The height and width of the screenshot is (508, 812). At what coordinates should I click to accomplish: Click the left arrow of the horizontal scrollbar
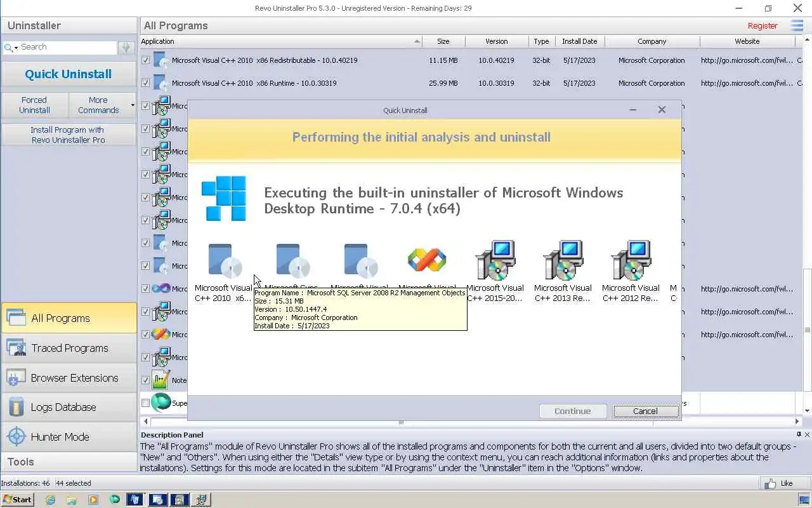pyautogui.click(x=145, y=422)
